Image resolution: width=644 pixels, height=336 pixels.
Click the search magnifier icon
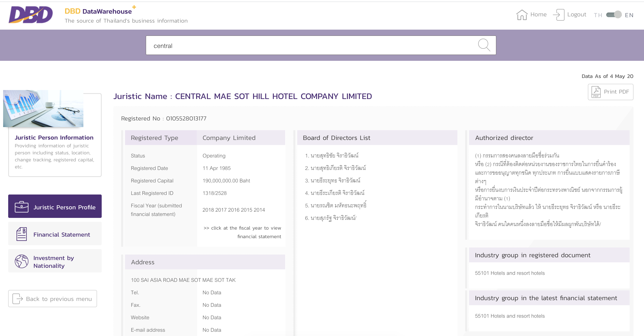click(x=484, y=45)
